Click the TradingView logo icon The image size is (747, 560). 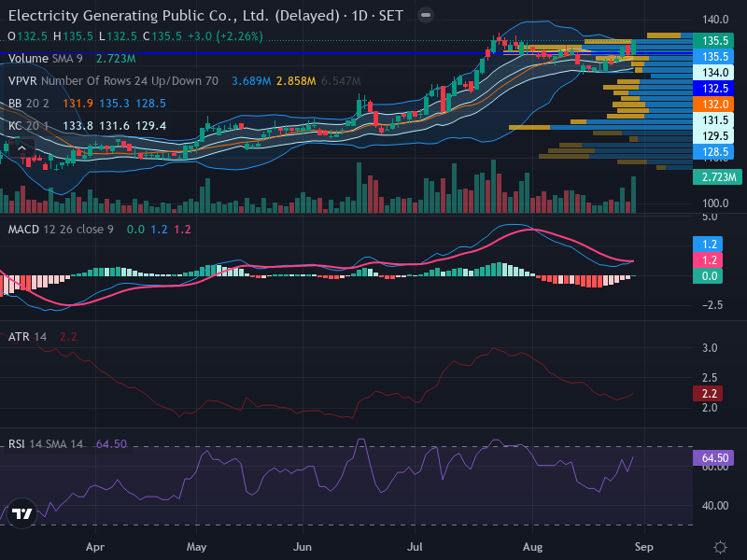click(21, 513)
